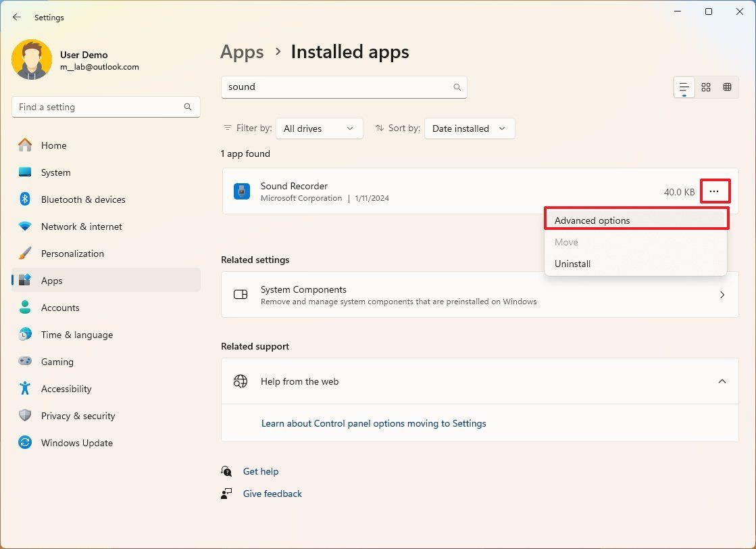Select Advanced options from the context menu
Viewport: 756px width, 549px height.
tap(592, 220)
